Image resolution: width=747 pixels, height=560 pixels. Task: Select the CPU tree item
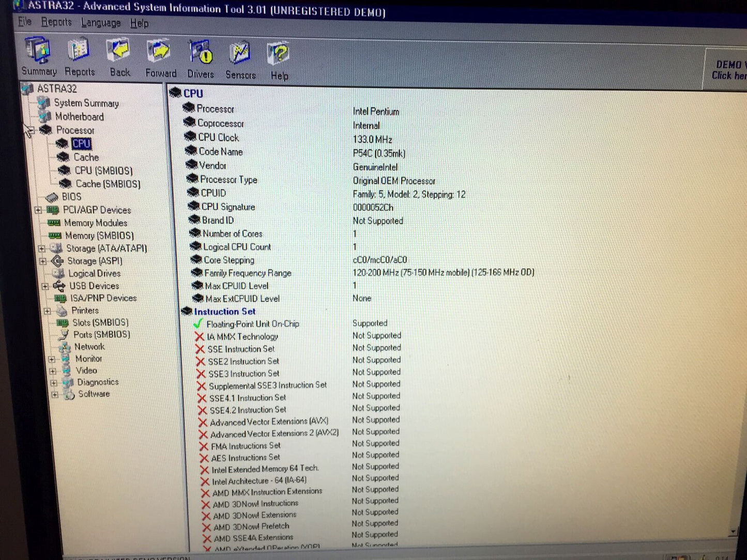[81, 144]
